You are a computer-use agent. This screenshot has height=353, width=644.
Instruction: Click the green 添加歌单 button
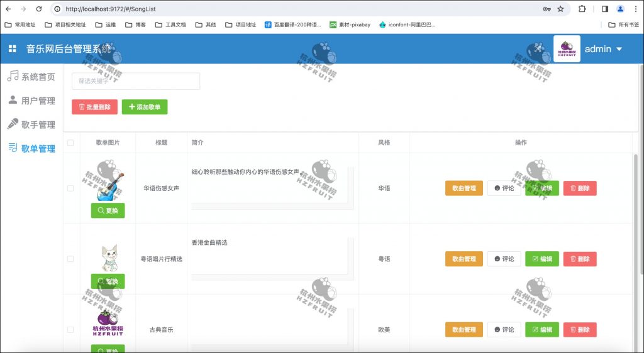point(145,107)
